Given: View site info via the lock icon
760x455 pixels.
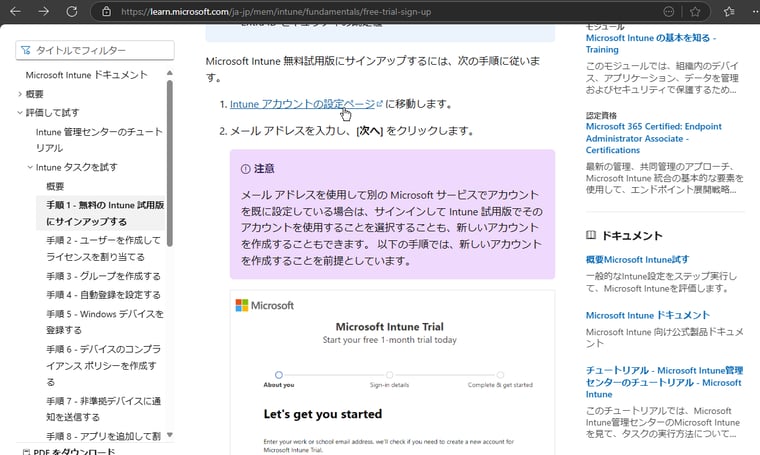Looking at the screenshot, I should [106, 12].
